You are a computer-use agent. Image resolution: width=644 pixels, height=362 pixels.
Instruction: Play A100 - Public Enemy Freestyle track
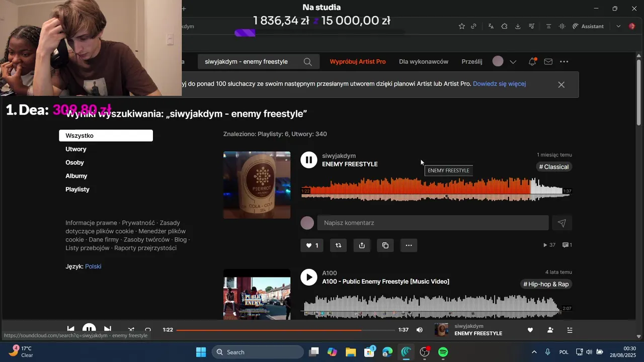(308, 277)
